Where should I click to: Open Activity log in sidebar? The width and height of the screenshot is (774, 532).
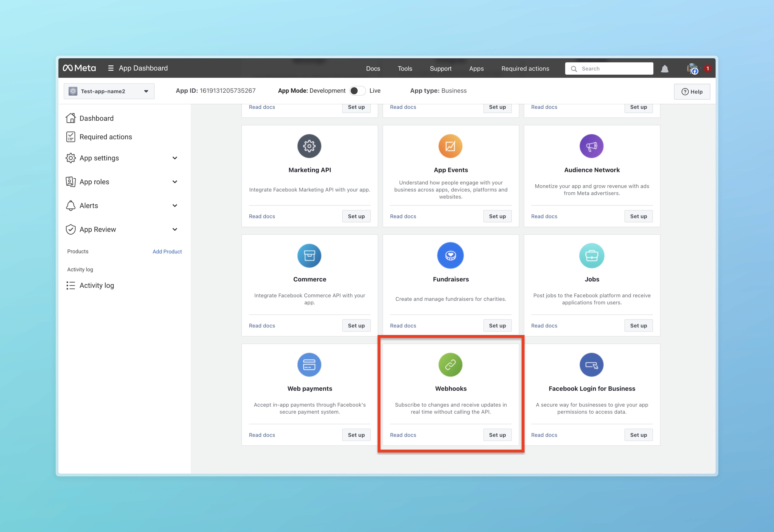(x=97, y=285)
